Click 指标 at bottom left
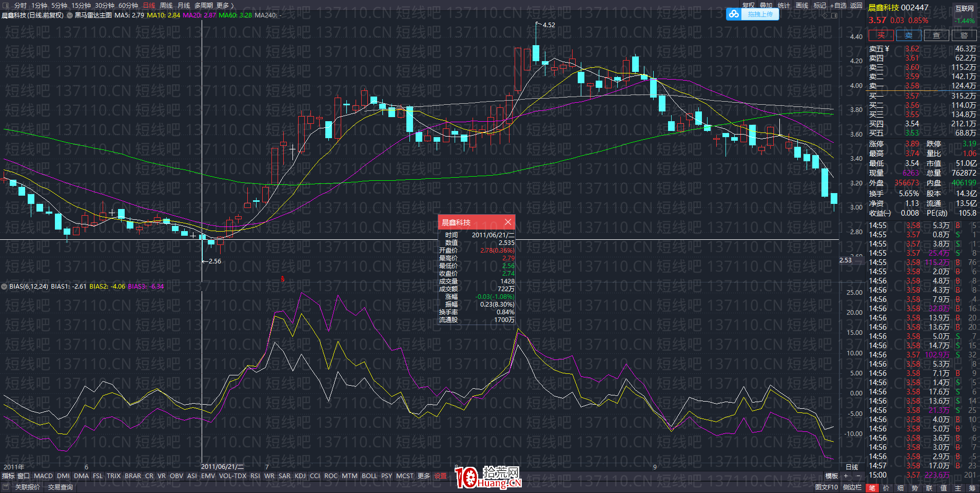This screenshot has height=493, width=980. coord(8,476)
